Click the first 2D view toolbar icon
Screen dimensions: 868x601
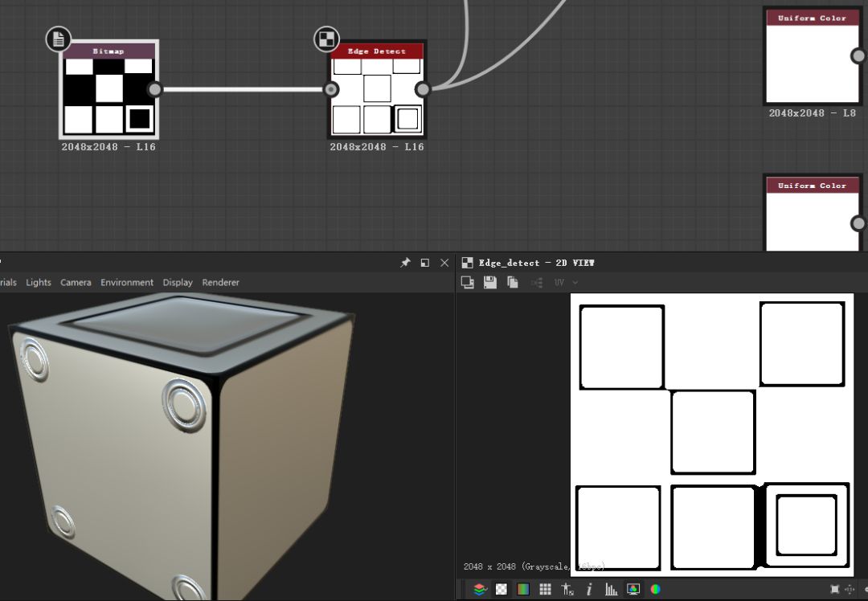coord(468,283)
